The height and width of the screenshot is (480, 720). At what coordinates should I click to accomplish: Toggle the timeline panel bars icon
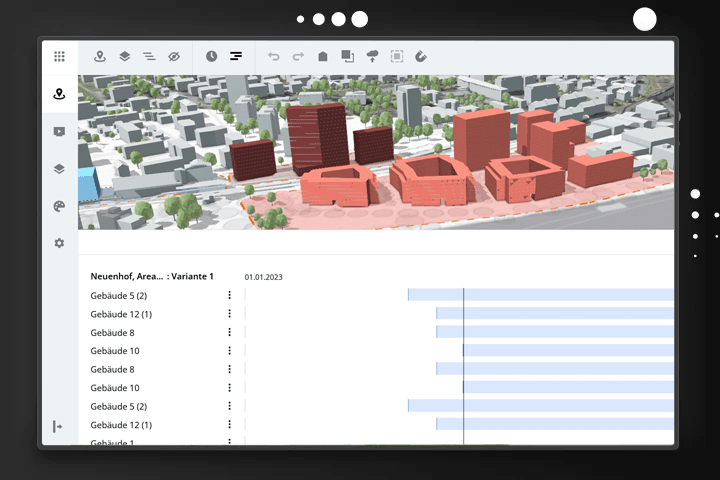236,57
